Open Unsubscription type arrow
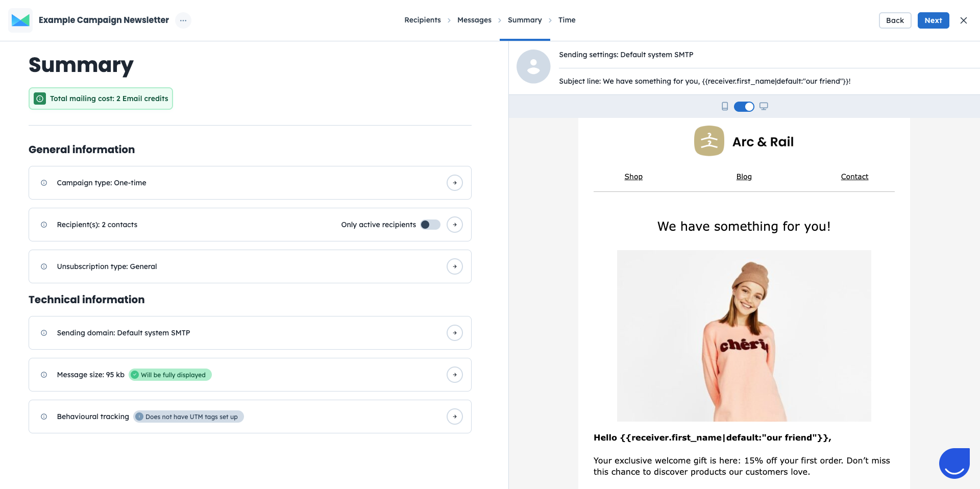Screen dimensions: 980x489 pyautogui.click(x=455, y=266)
